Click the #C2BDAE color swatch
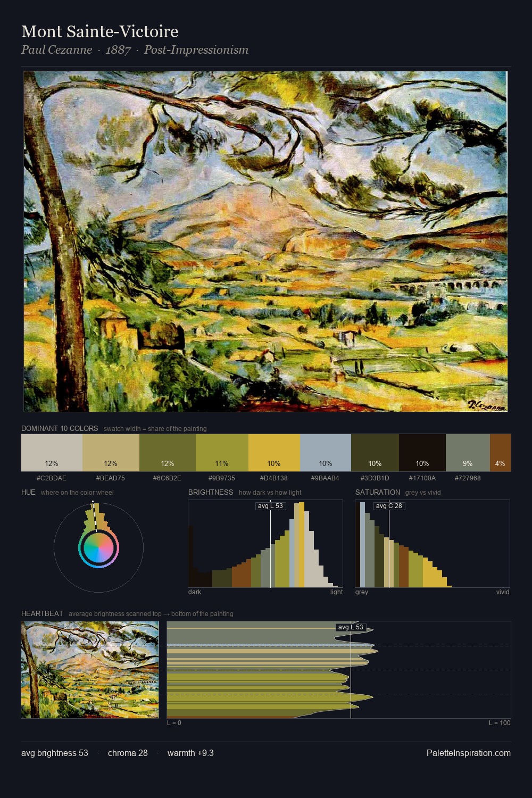Screen dimensions: 532x798 click(52, 453)
